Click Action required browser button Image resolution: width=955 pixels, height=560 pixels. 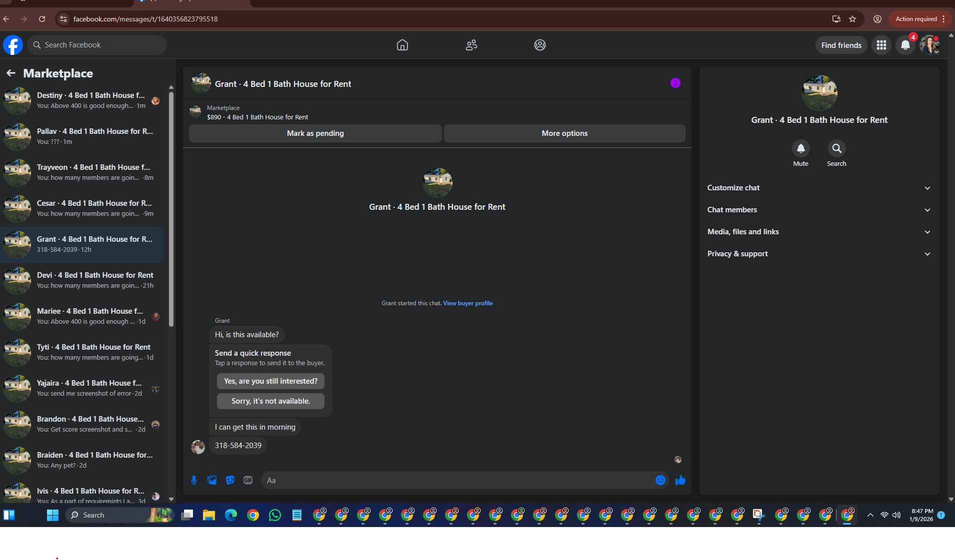pyautogui.click(x=916, y=19)
